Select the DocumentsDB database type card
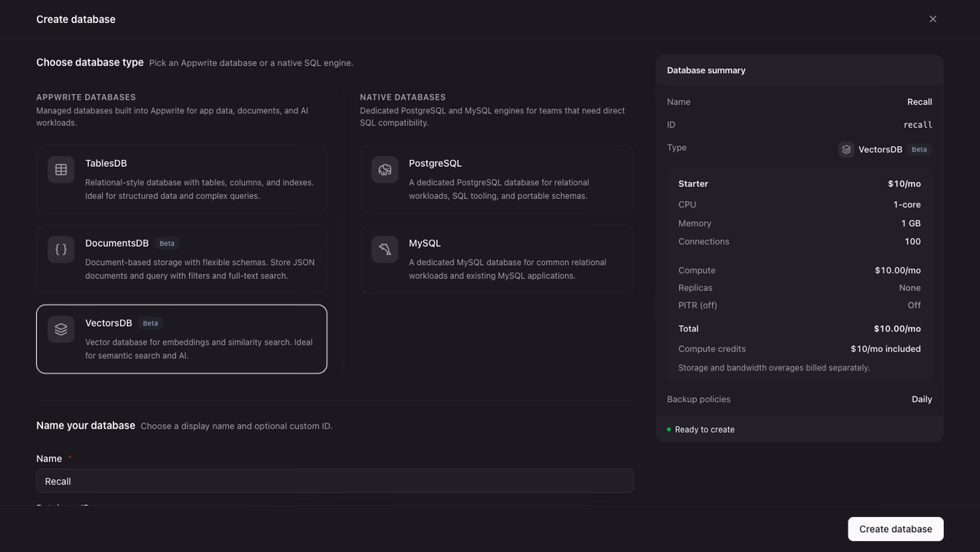This screenshot has width=980, height=552. point(181,259)
